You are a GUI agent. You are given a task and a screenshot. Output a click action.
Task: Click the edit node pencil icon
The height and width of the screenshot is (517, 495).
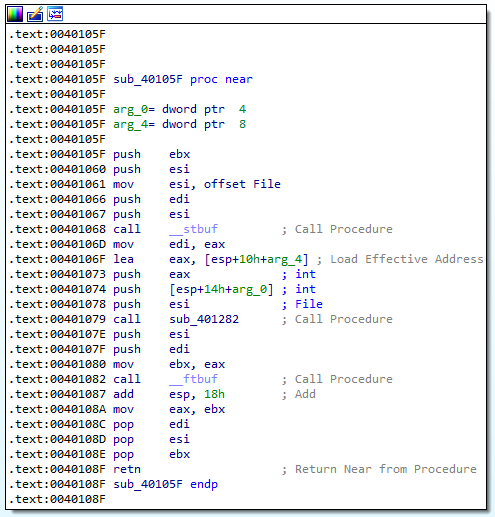(35, 14)
